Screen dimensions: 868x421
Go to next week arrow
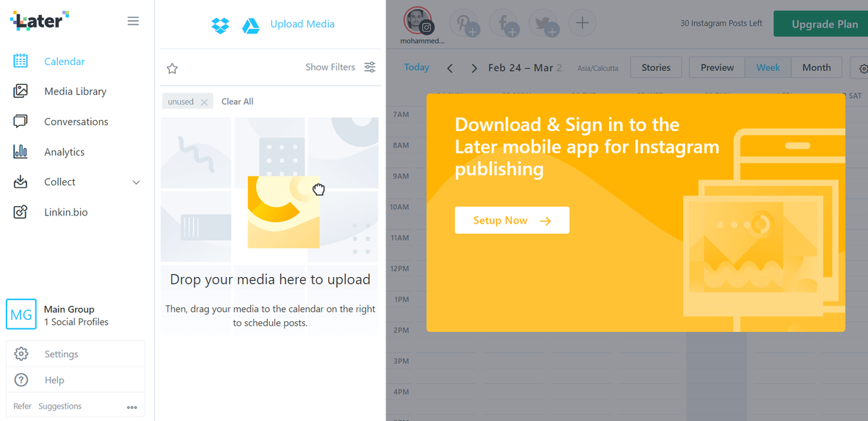tap(475, 68)
